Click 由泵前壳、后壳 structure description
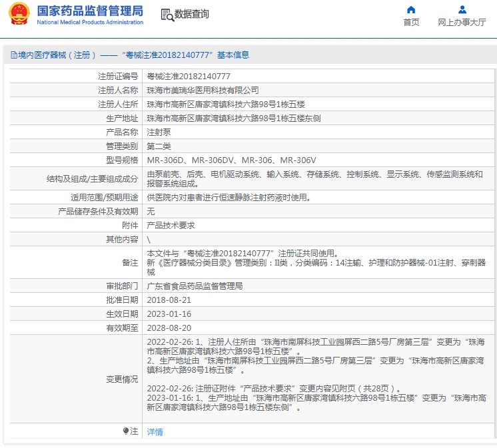 tap(315, 179)
